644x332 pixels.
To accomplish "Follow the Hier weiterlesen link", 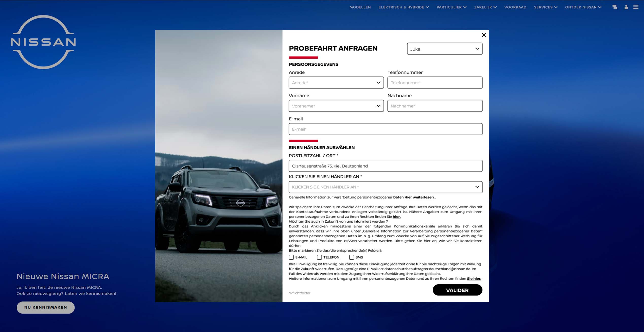I will tap(419, 197).
